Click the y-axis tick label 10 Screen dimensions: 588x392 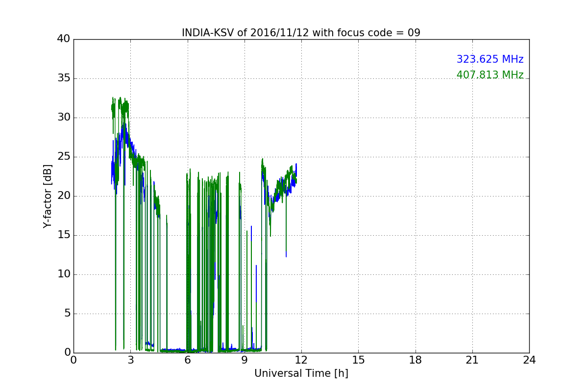pyautogui.click(x=64, y=274)
